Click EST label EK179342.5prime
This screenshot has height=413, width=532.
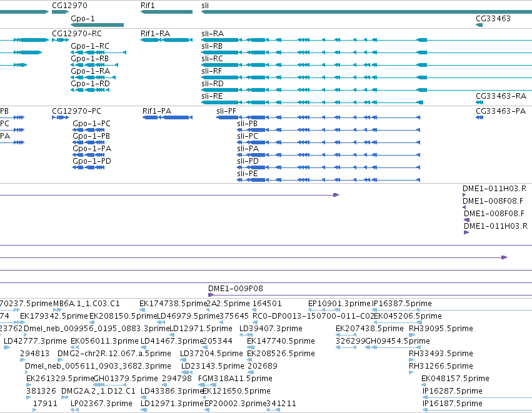point(54,316)
